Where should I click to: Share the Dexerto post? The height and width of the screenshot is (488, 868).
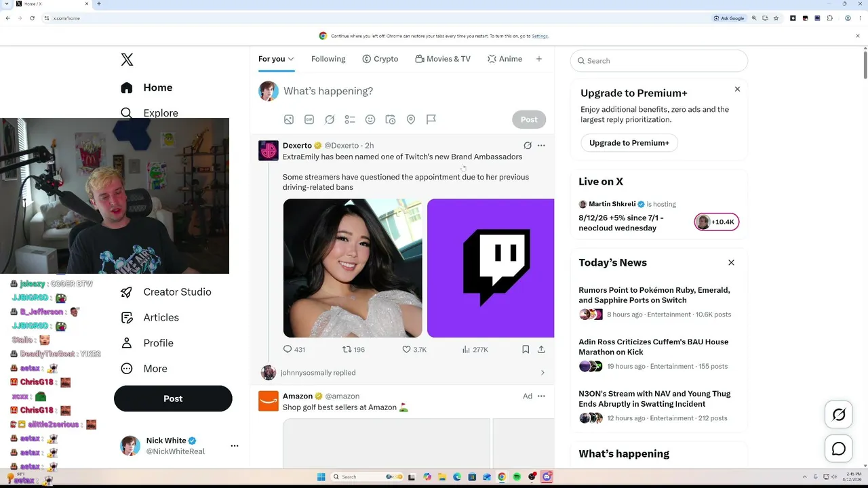tap(541, 350)
